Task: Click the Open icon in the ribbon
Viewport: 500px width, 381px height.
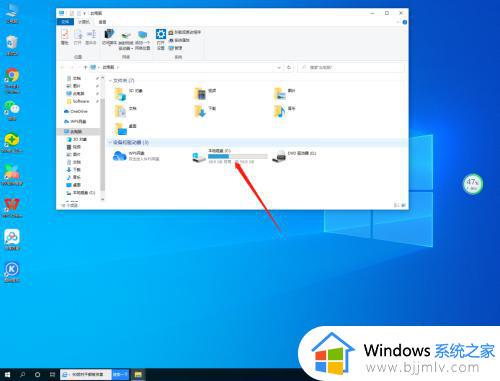Action: (78, 37)
